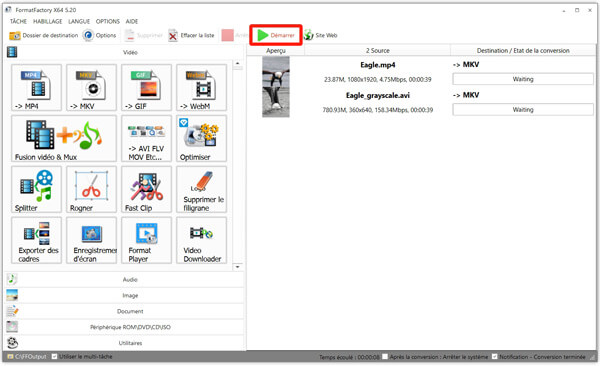Click Waiting progress bar for Eagle_grayscale.avi
This screenshot has height=366, width=600.
[x=523, y=109]
